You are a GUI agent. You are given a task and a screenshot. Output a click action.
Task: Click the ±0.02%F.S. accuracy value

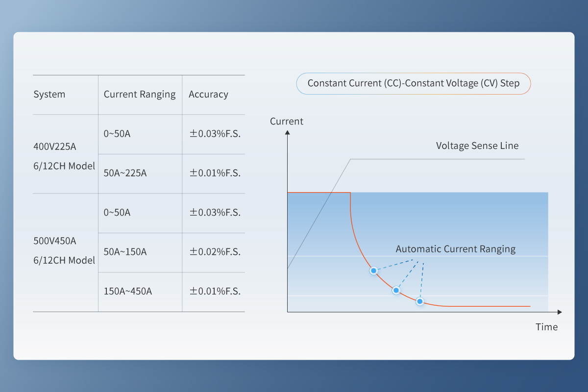(215, 252)
